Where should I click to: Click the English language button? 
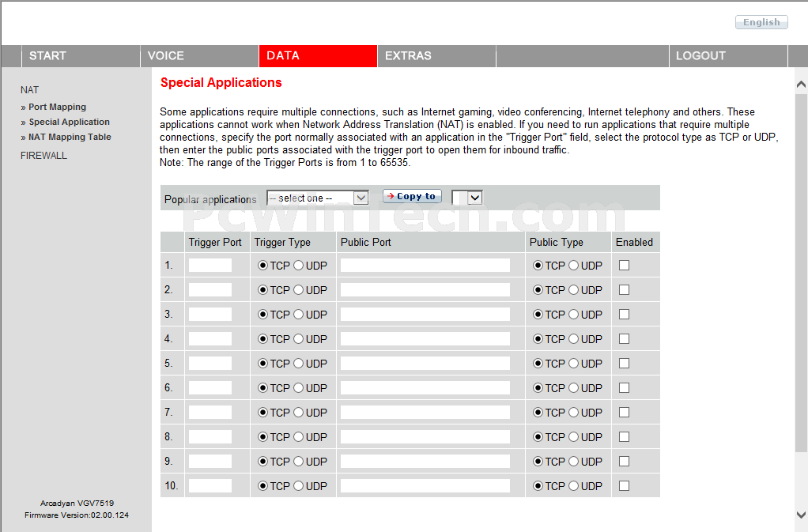(x=761, y=22)
